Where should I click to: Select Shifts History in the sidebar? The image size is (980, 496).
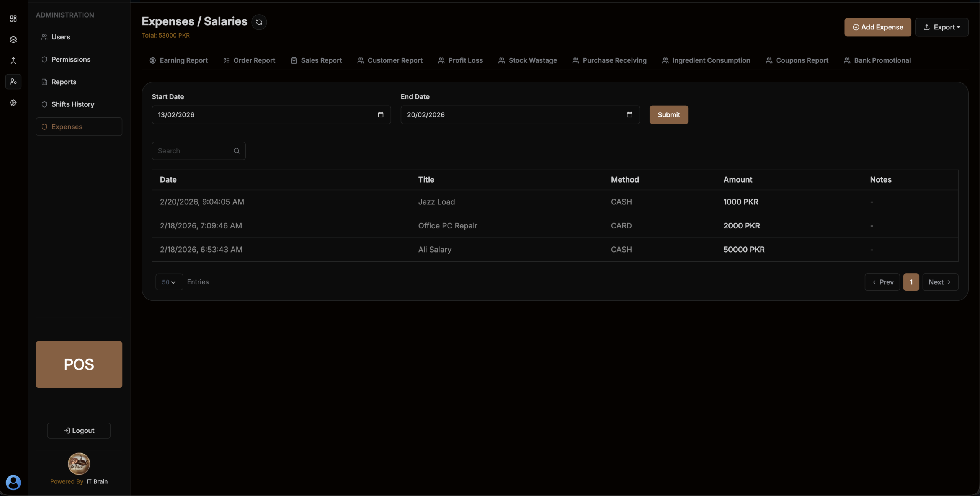pyautogui.click(x=73, y=104)
